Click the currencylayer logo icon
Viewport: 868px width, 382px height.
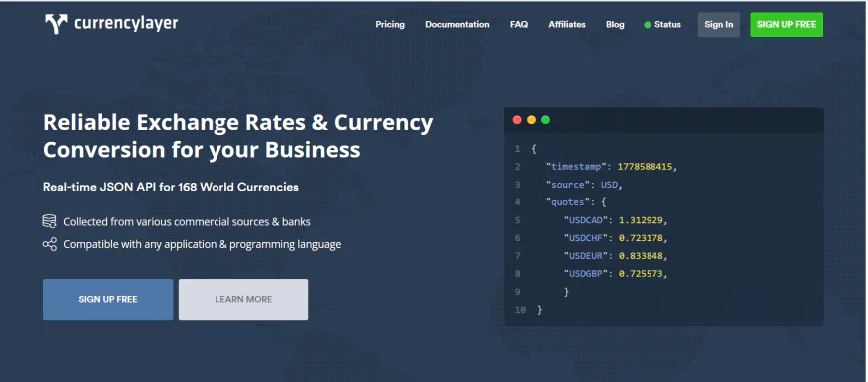(x=56, y=24)
